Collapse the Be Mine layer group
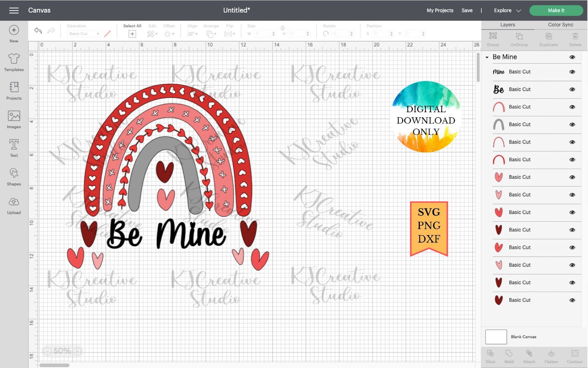 click(487, 57)
